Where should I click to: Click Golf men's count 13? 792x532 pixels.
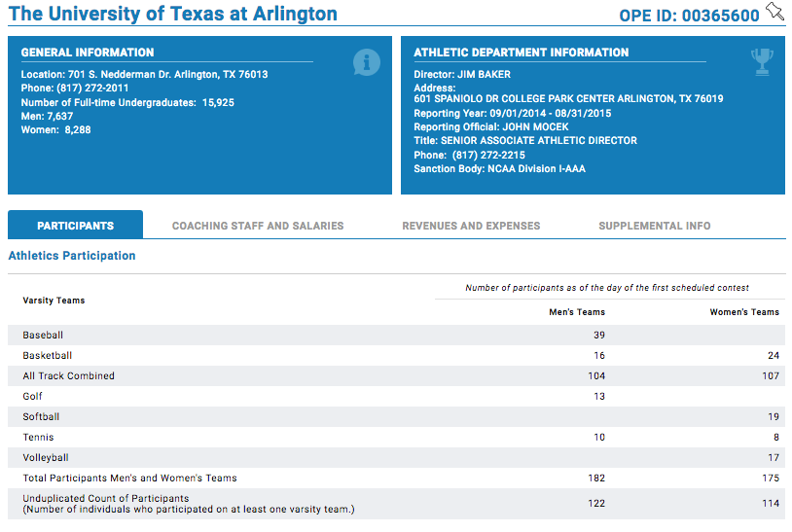(x=599, y=396)
